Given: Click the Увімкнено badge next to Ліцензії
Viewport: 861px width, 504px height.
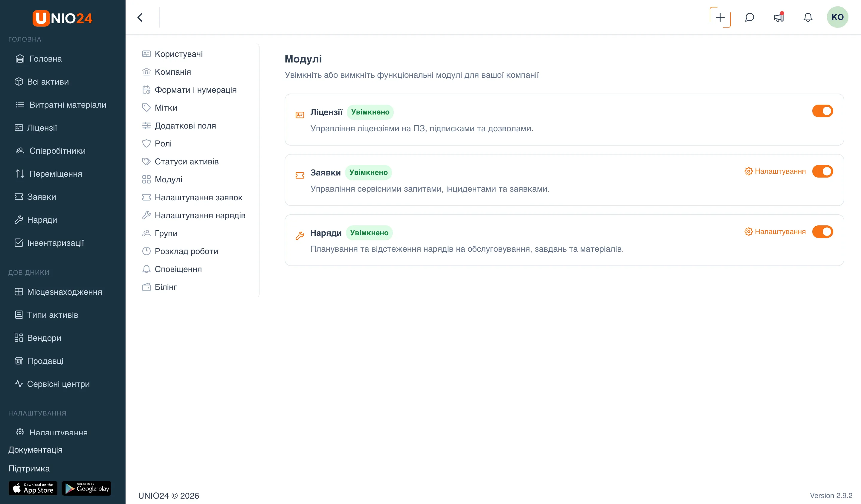Looking at the screenshot, I should pos(370,112).
